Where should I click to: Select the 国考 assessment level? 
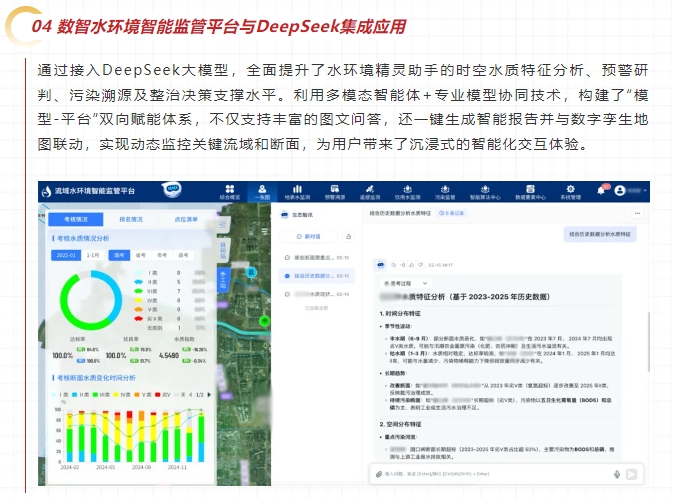click(119, 255)
